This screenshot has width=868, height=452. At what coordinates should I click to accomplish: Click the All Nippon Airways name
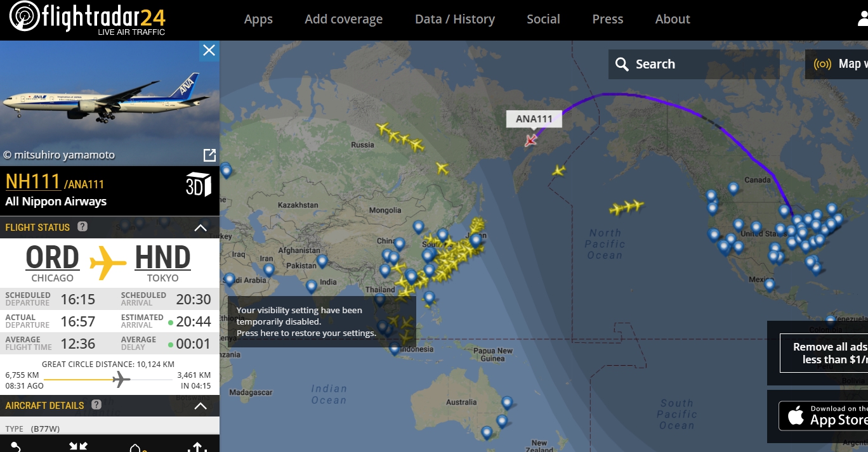[56, 202]
